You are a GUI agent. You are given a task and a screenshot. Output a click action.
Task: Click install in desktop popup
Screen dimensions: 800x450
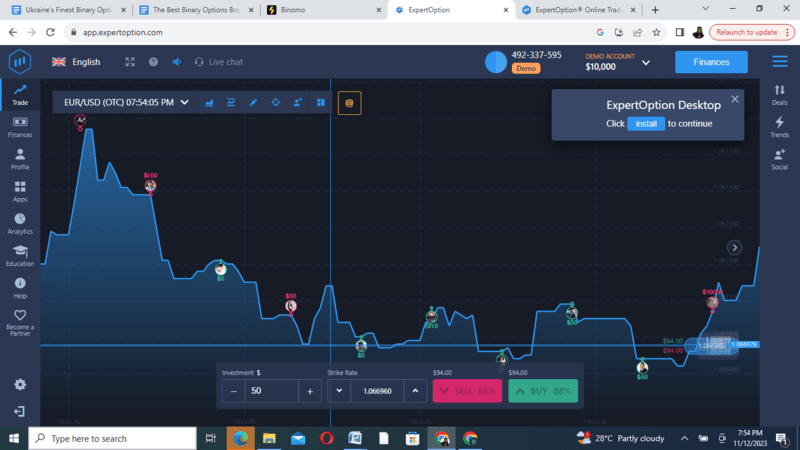(646, 124)
